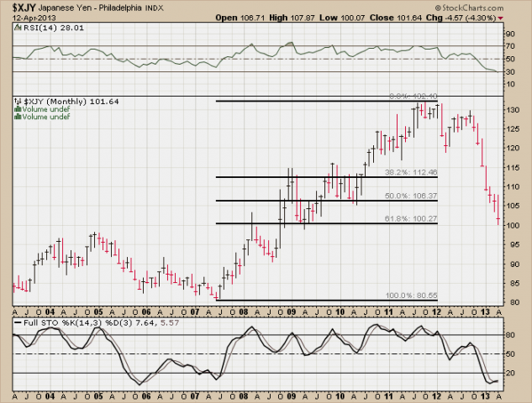
Task: Click the red down triangle after the Chg value
Action: click(x=500, y=18)
